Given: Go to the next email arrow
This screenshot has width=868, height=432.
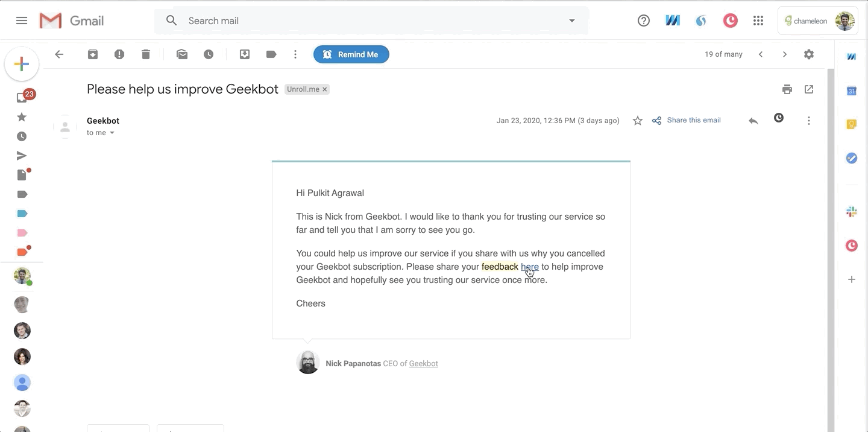Looking at the screenshot, I should pos(785,54).
